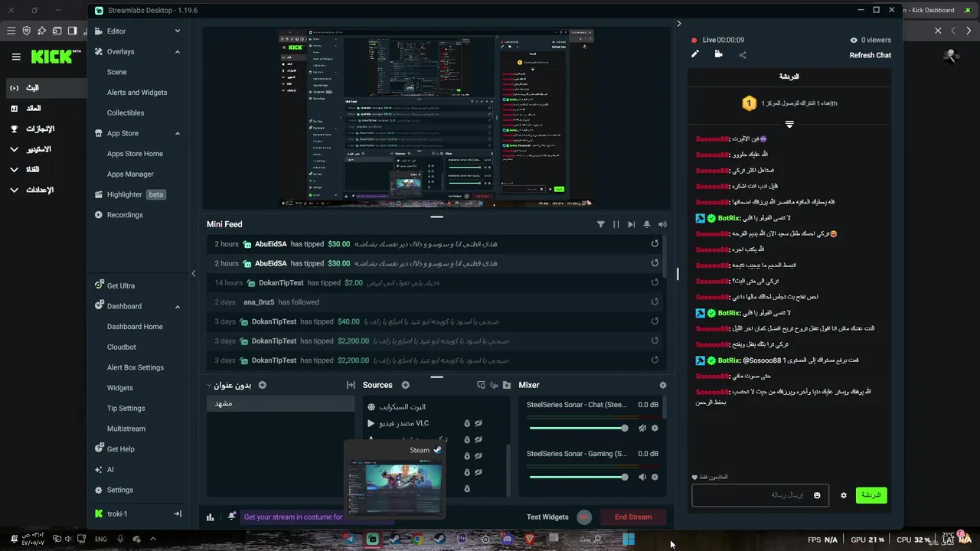Add a new source
This screenshot has height=551, width=980.
[x=406, y=386]
